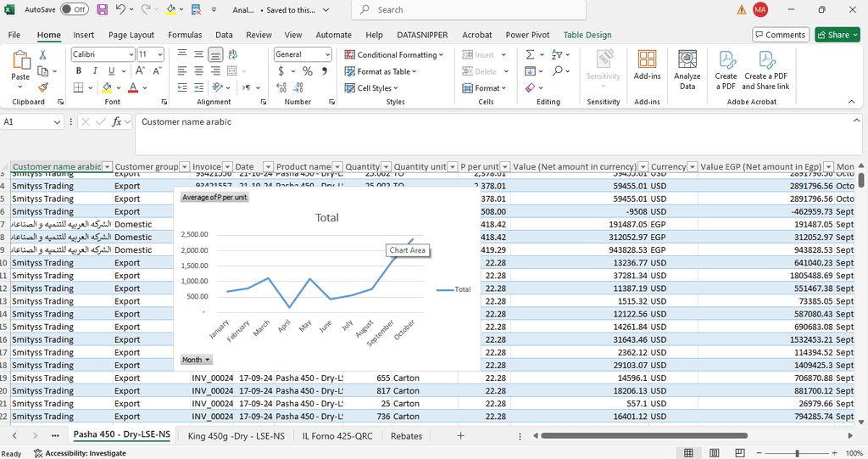Increase font size with the larger A icon
Screen dimensions: 868x459
[140, 71]
